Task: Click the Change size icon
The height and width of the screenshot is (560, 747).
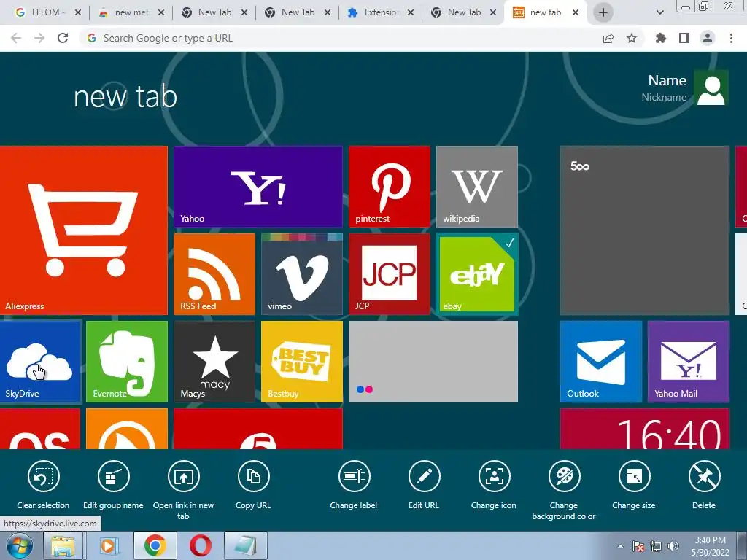Action: click(634, 476)
